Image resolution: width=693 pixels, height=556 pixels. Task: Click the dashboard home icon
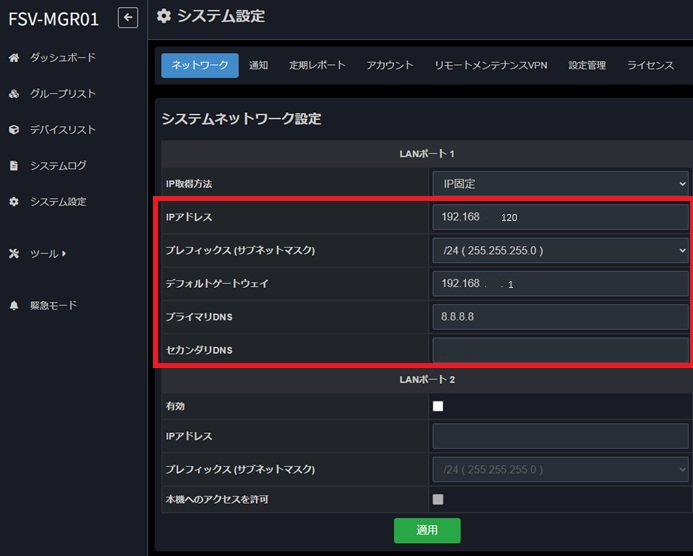point(14,58)
